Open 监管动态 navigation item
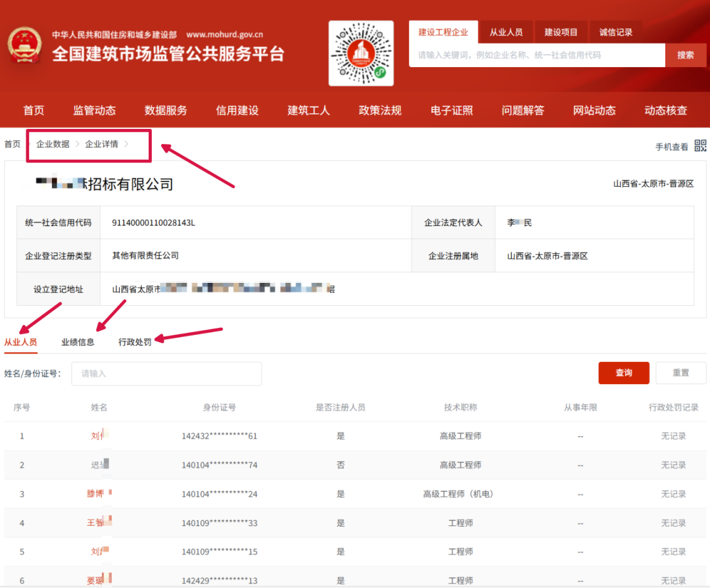710x588 pixels. (94, 110)
